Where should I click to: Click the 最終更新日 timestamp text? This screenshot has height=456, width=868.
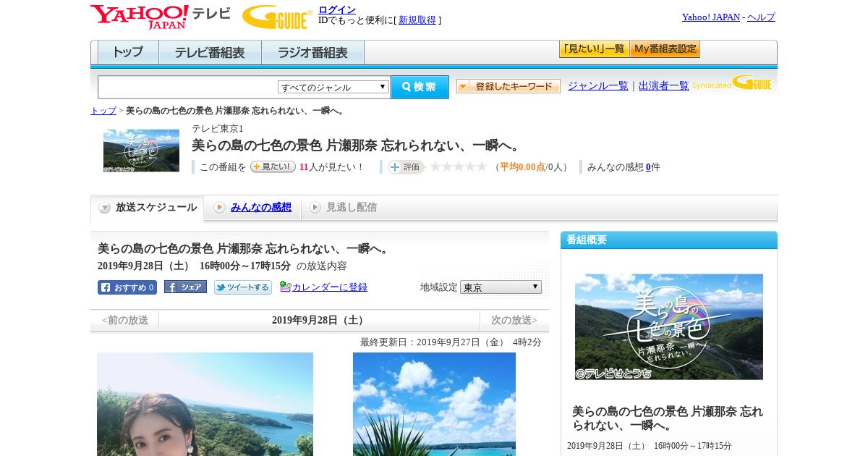point(451,342)
